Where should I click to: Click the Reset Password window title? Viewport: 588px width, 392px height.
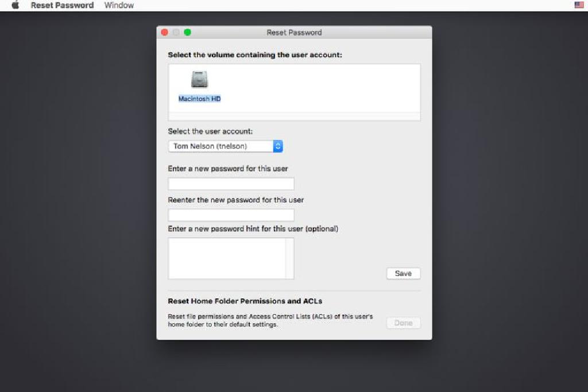click(x=294, y=33)
